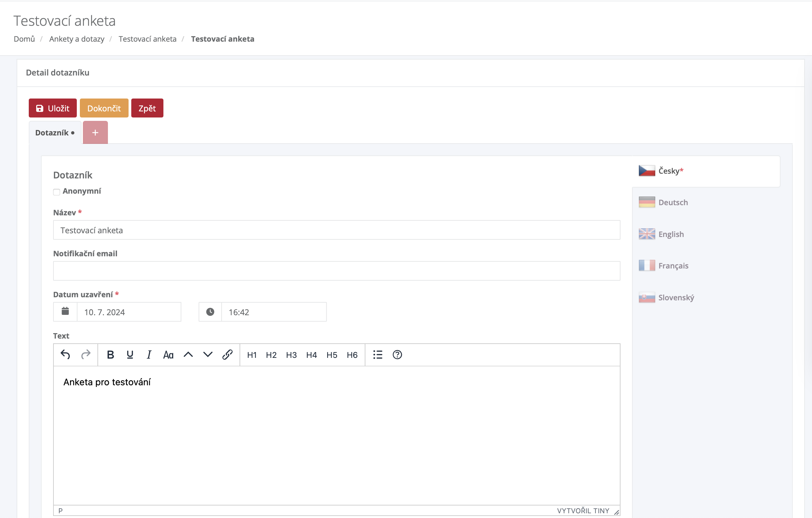Toggle bold formatting in text editor
The image size is (812, 518).
click(110, 354)
